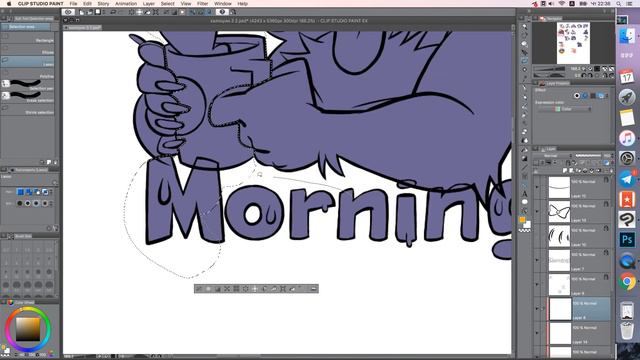The image size is (640, 360).
Task: Select the Eyedropper tool in tool palette
Action: pos(524,78)
